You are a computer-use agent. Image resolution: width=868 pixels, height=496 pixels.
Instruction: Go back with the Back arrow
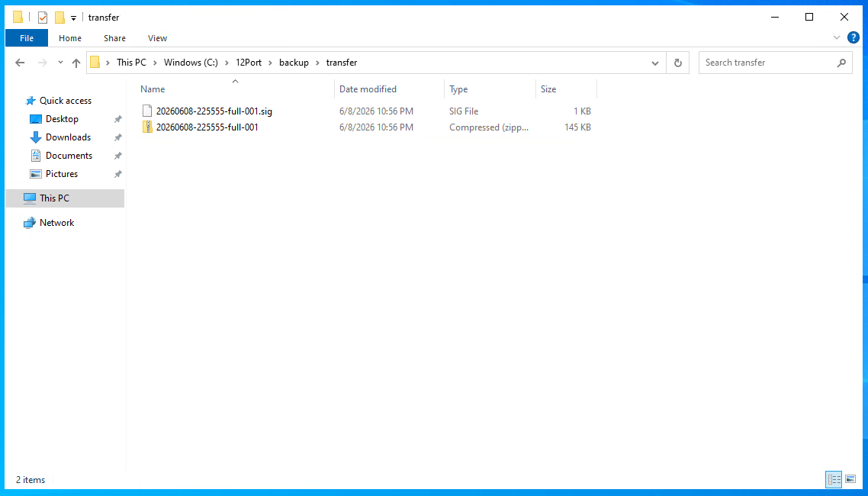[20, 63]
